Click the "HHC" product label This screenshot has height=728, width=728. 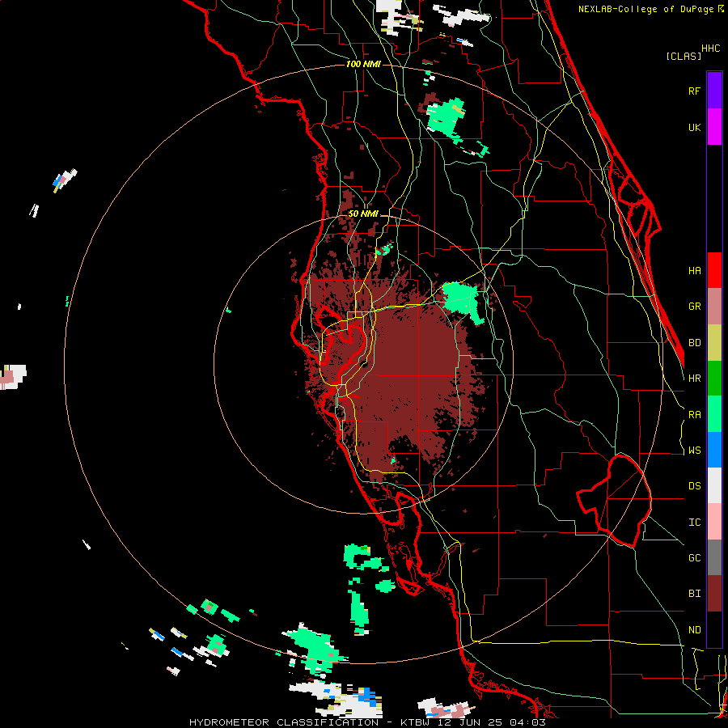click(x=711, y=49)
